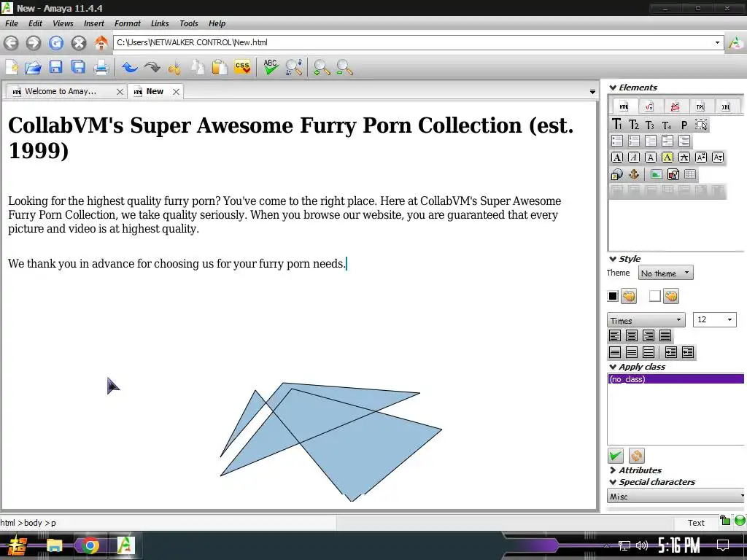This screenshot has width=747, height=560.
Task: Go to the home page
Action: pyautogui.click(x=101, y=43)
